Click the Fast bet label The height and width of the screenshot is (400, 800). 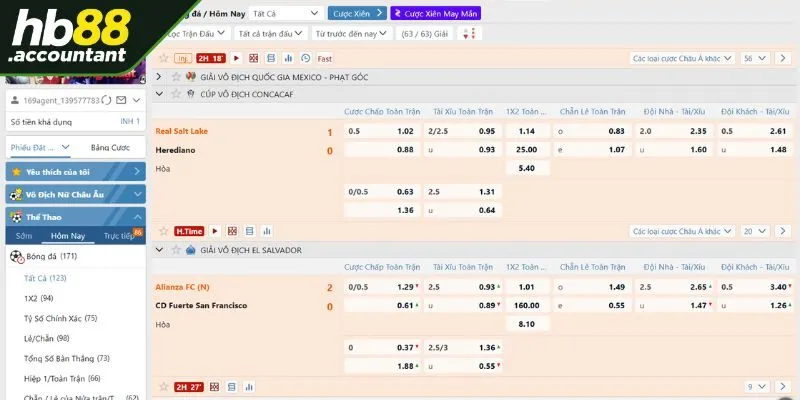click(324, 59)
